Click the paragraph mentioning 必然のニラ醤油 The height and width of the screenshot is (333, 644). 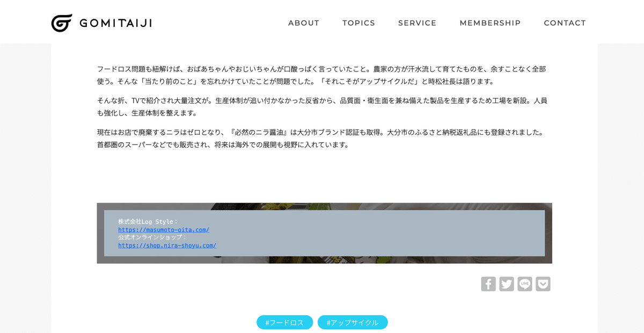[x=322, y=138]
